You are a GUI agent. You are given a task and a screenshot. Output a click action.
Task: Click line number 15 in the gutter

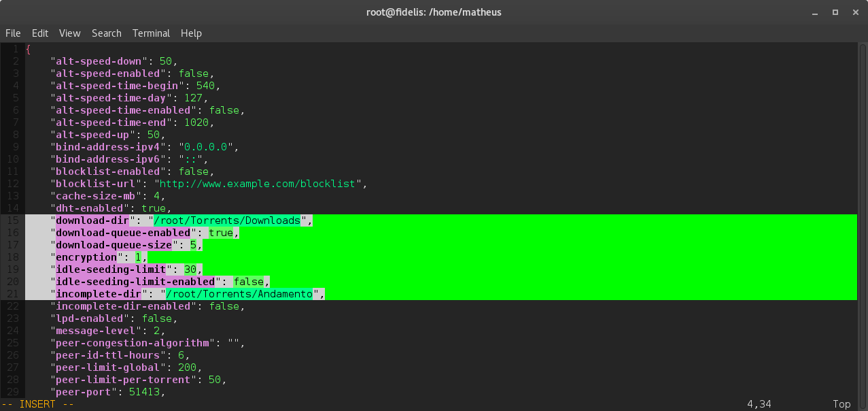[x=12, y=220]
